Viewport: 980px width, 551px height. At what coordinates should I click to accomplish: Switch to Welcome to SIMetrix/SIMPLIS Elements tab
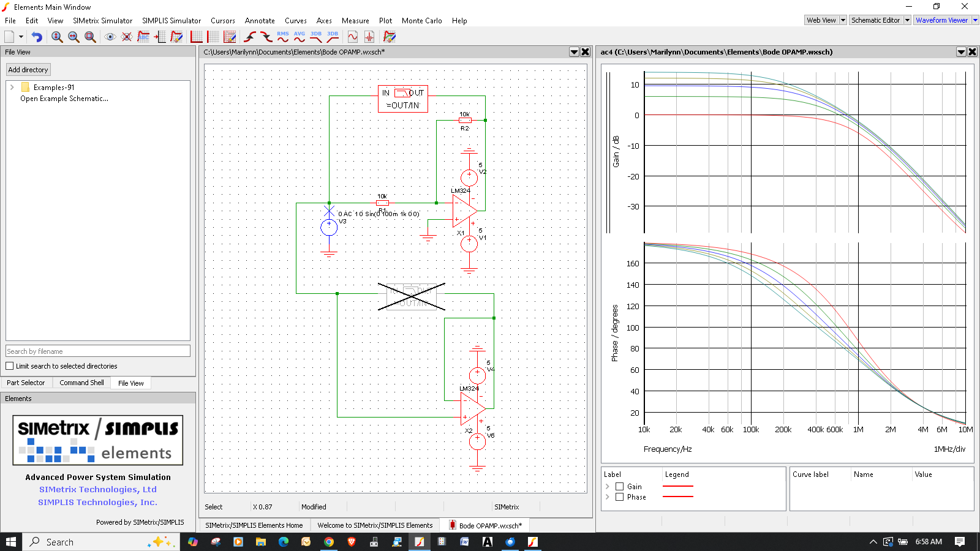pyautogui.click(x=375, y=525)
